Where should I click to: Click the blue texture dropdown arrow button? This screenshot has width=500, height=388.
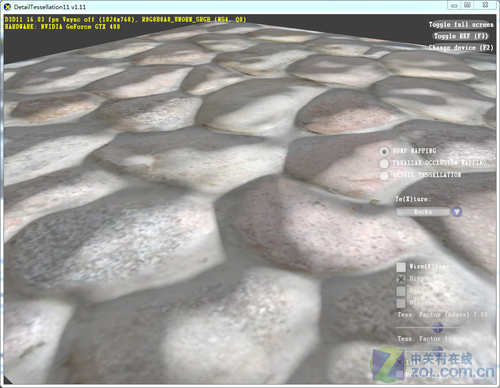pos(457,212)
